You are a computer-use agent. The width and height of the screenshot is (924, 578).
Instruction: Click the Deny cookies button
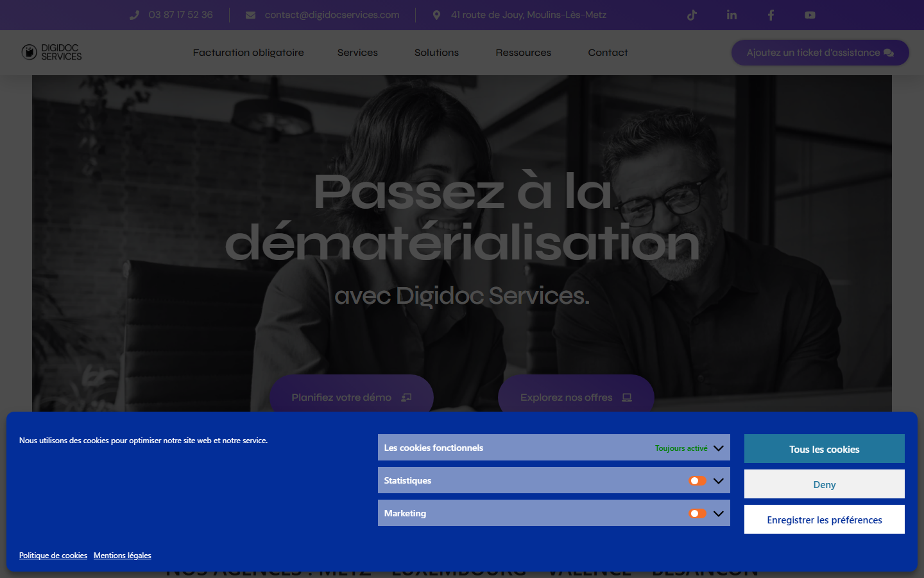[825, 484]
